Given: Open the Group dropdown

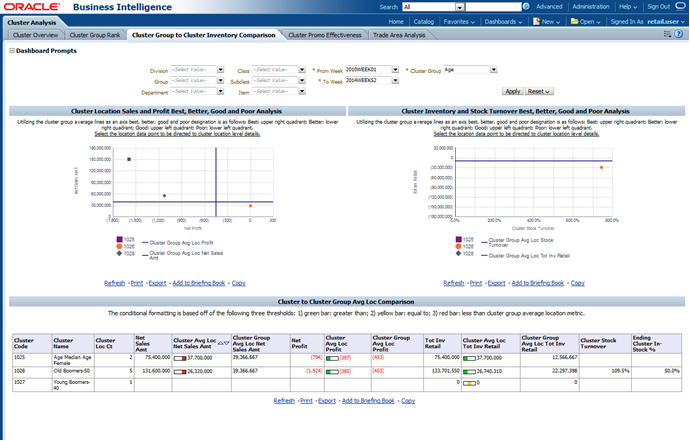Looking at the screenshot, I should [220, 80].
